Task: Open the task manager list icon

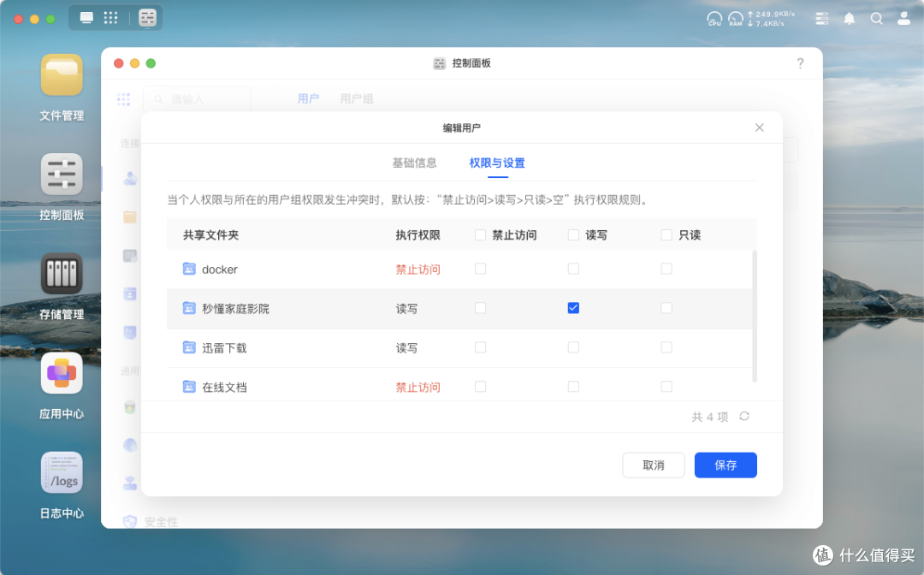Action: click(822, 19)
